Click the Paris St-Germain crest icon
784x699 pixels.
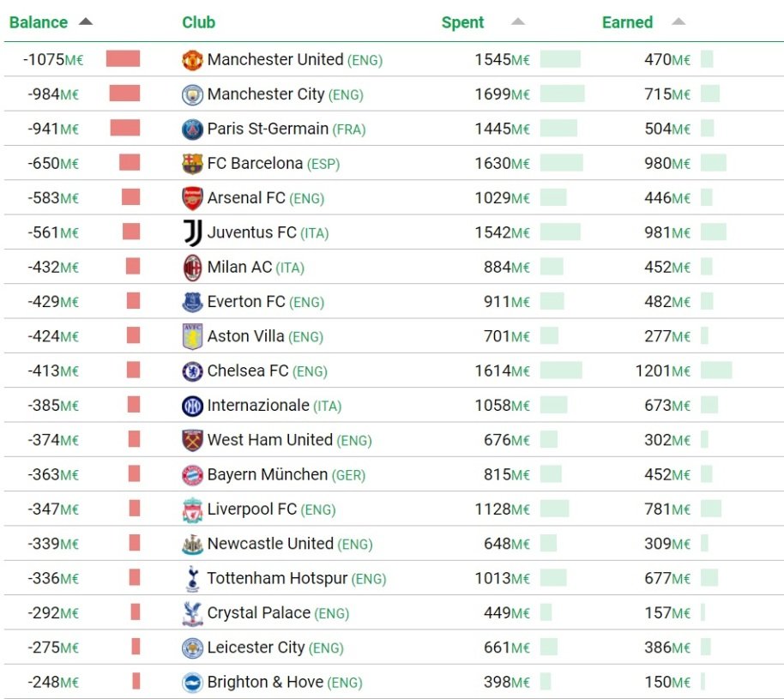coord(192,130)
